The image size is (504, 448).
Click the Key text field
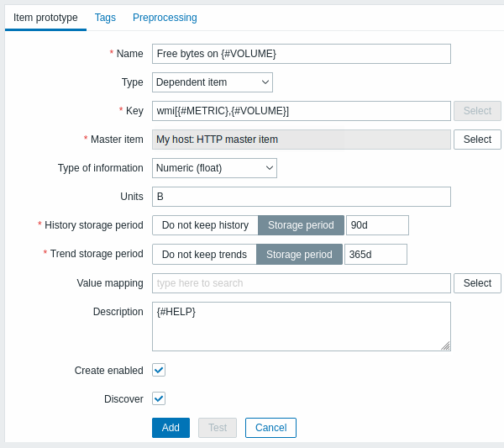click(301, 111)
